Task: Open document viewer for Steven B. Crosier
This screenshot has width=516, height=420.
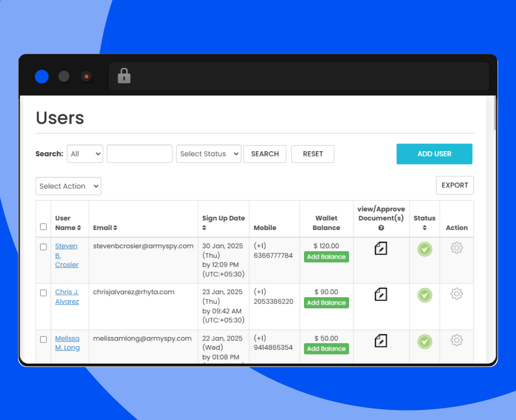Action: coord(381,249)
